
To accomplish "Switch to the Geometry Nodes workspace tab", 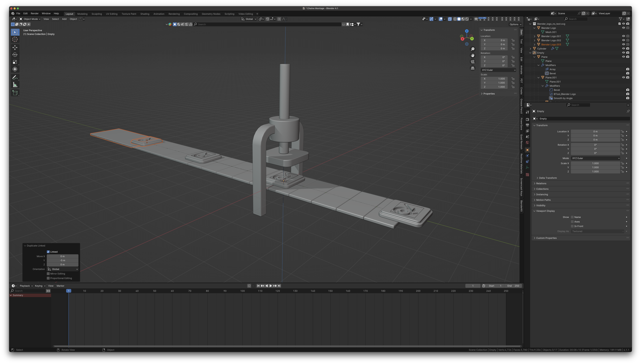I will click(211, 14).
